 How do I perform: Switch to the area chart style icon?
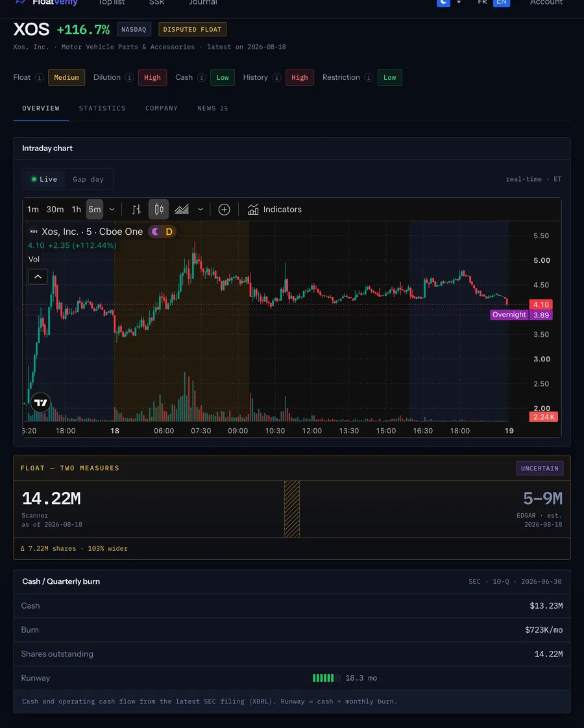pos(182,210)
